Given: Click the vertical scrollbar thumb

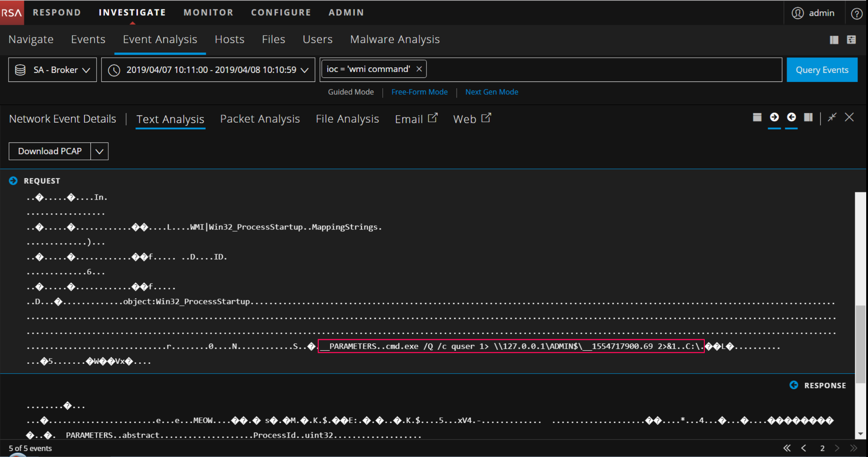Looking at the screenshot, I should point(860,344).
